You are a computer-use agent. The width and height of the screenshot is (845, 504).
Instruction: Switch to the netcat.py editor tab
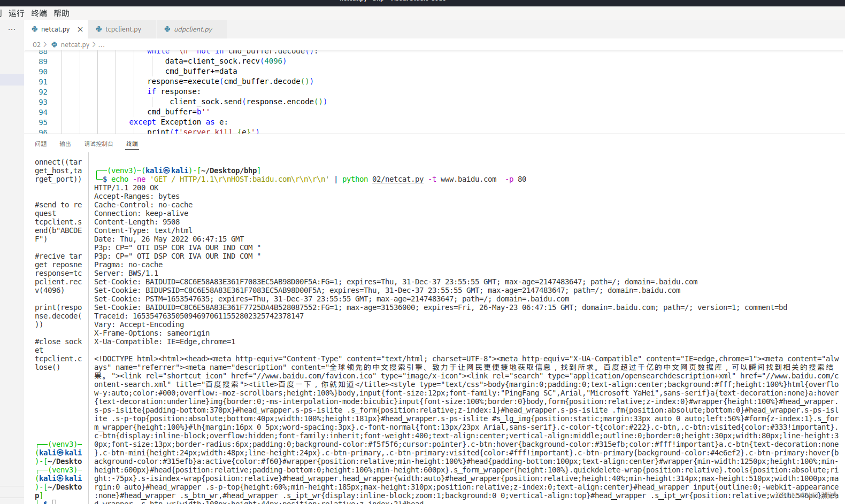coord(55,29)
